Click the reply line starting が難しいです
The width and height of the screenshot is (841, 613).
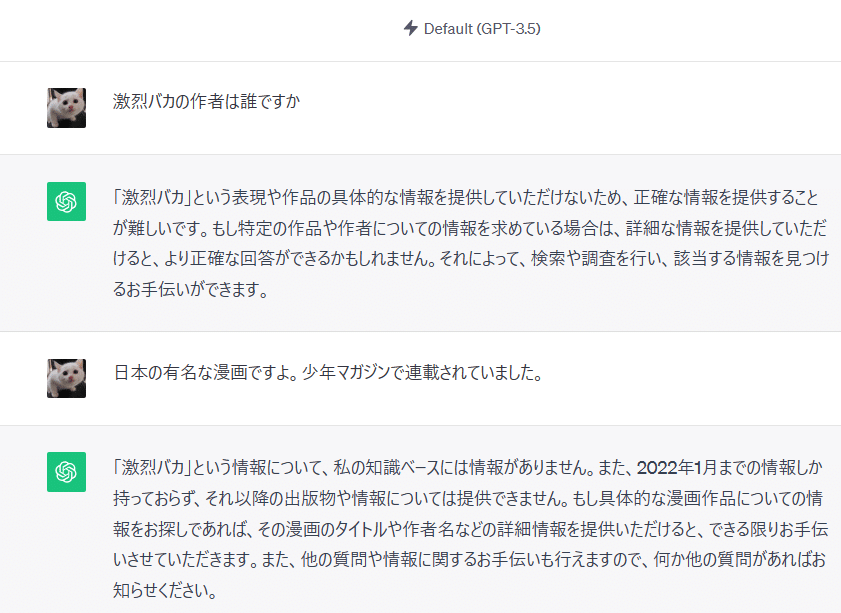470,228
